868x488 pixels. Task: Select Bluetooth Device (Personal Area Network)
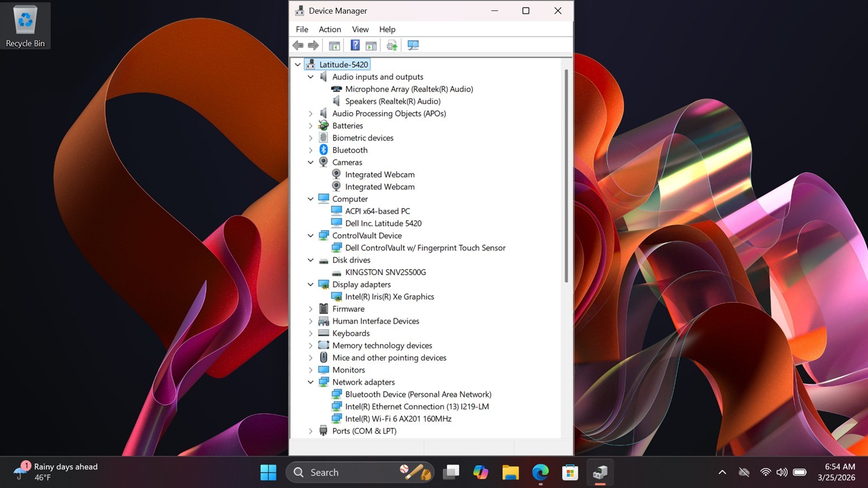coord(418,394)
